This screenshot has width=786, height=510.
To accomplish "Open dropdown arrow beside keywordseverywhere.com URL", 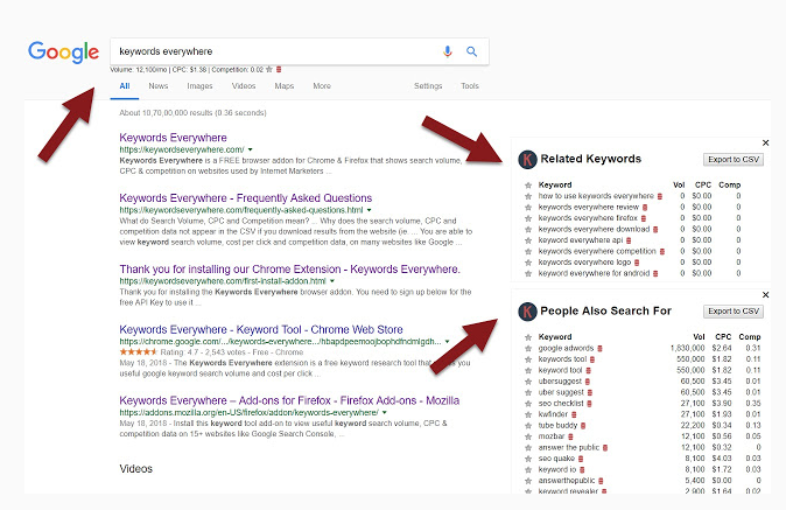I will (250, 149).
